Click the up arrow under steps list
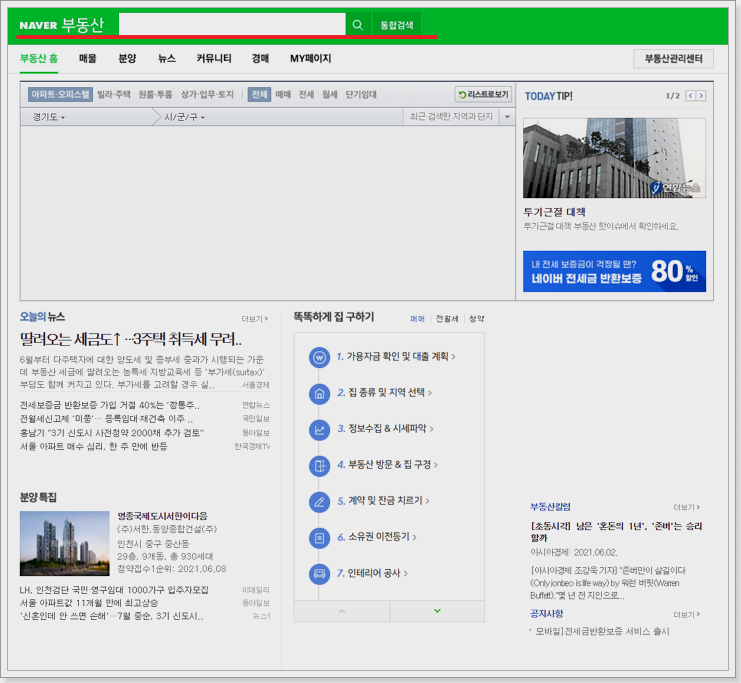The image size is (741, 683). point(342,611)
